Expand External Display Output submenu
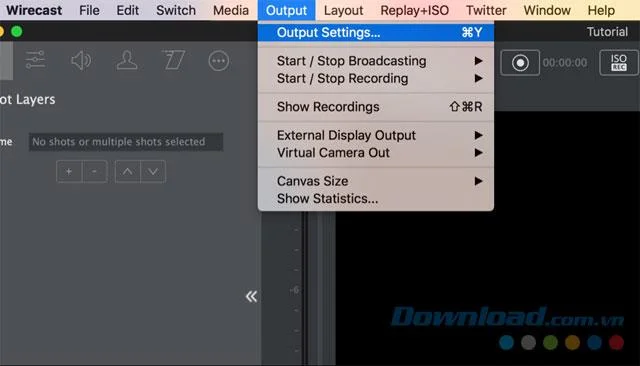Image resolution: width=640 pixels, height=366 pixels. 376,135
